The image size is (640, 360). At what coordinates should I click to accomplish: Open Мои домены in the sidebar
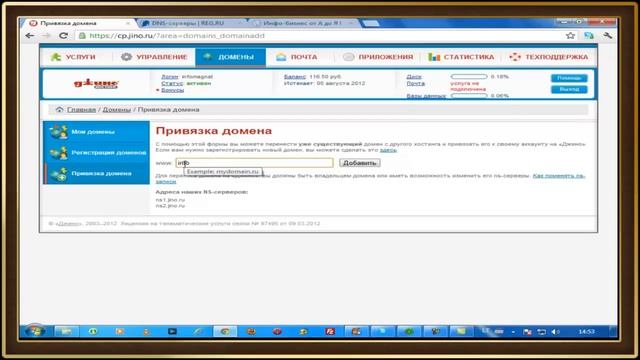[97, 131]
